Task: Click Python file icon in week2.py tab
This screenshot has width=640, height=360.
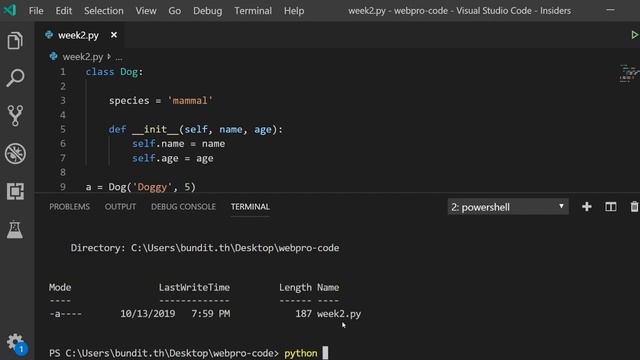Action: (x=49, y=35)
